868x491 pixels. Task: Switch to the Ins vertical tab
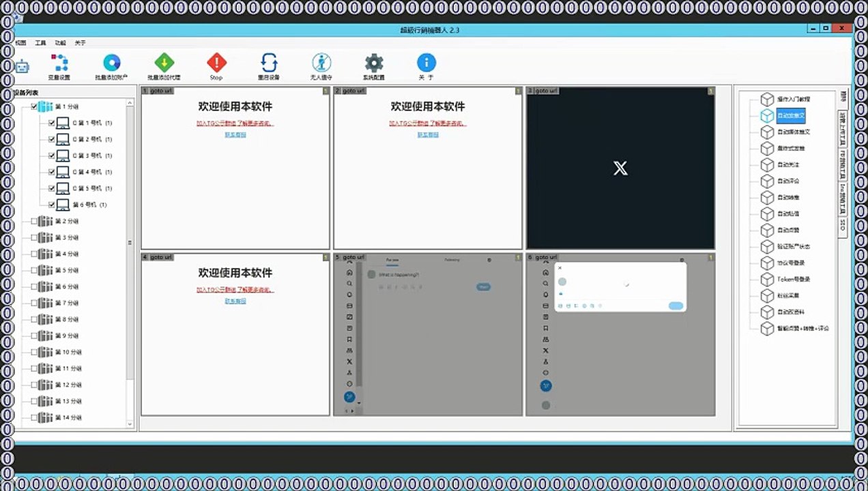pos(843,199)
